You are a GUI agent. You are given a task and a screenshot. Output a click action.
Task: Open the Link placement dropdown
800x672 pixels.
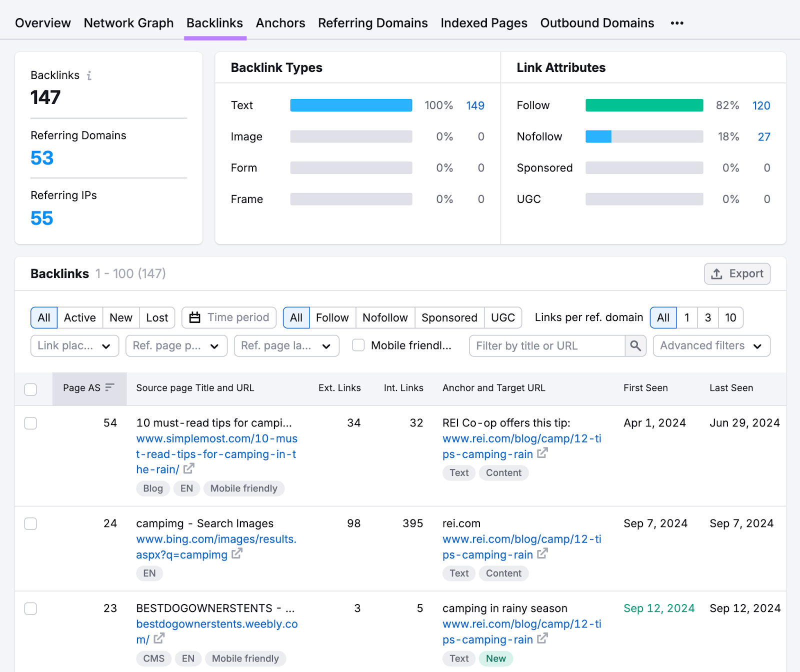point(74,345)
